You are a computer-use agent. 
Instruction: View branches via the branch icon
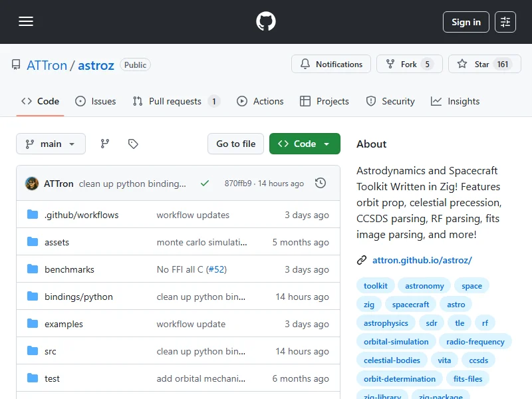click(105, 144)
